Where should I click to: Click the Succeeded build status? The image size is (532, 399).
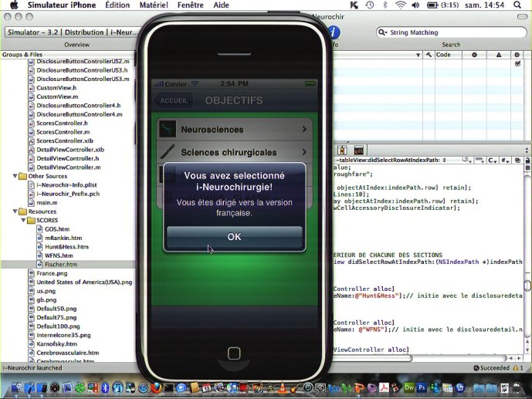[x=491, y=368]
